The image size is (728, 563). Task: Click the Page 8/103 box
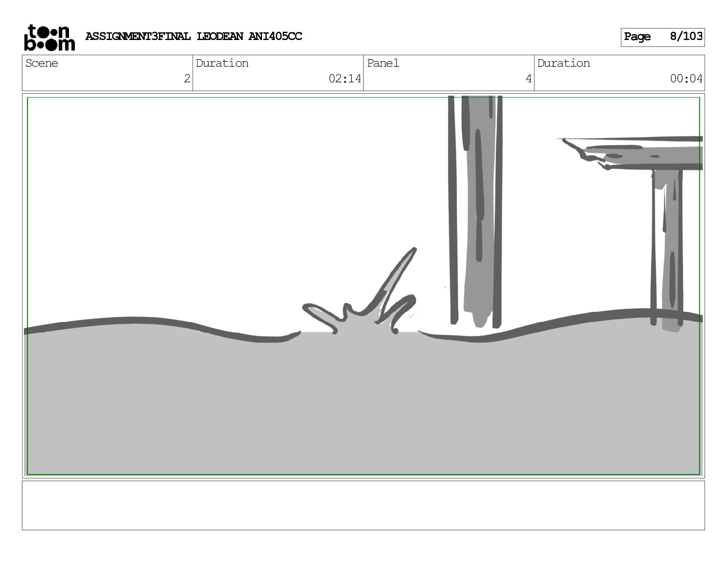pos(662,37)
